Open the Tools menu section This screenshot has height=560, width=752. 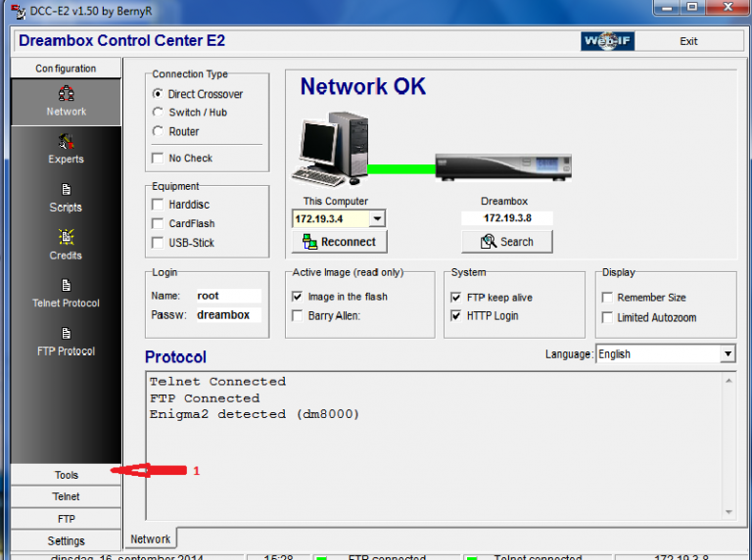click(x=67, y=475)
